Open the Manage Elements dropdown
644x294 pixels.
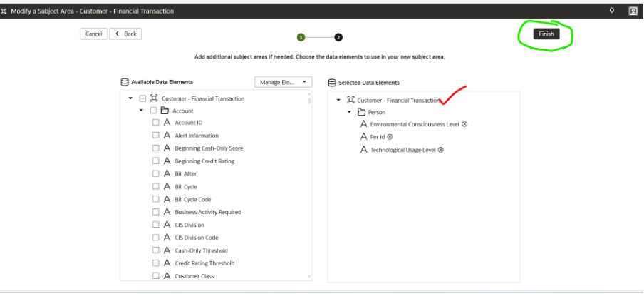click(284, 82)
